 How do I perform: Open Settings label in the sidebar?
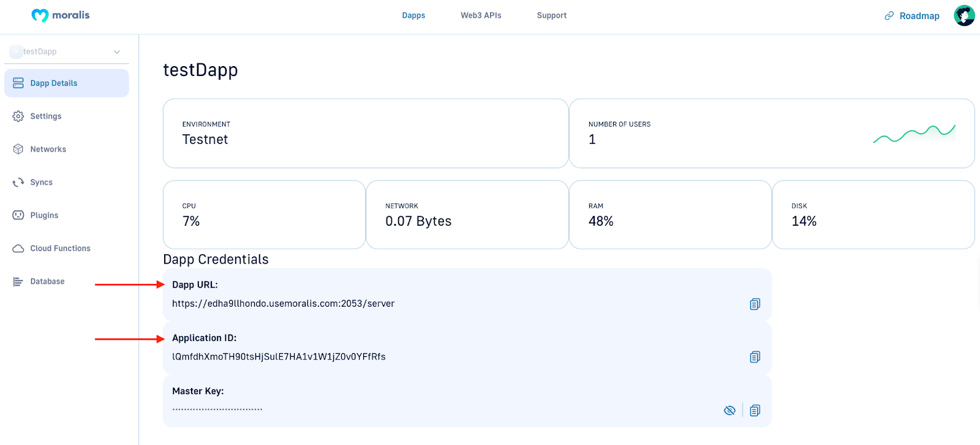[x=46, y=116]
